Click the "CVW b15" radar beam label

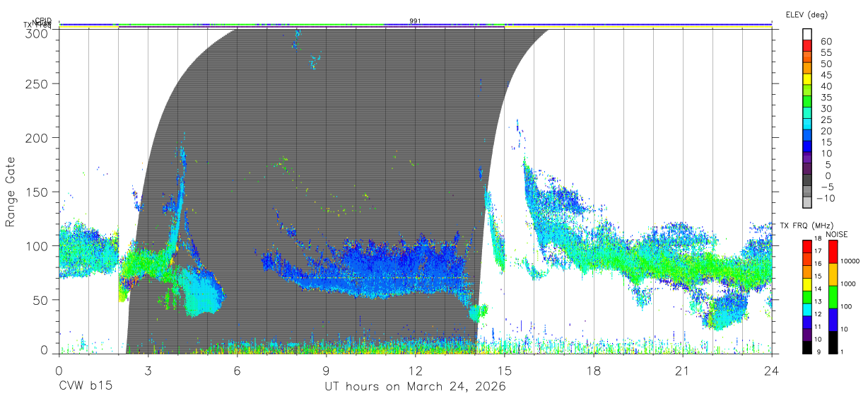point(86,387)
